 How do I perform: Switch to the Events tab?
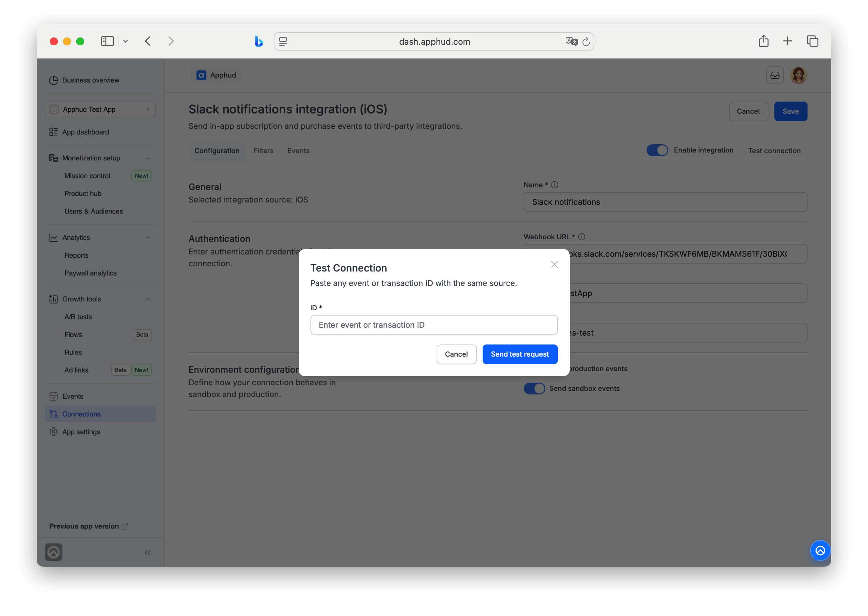tap(298, 151)
